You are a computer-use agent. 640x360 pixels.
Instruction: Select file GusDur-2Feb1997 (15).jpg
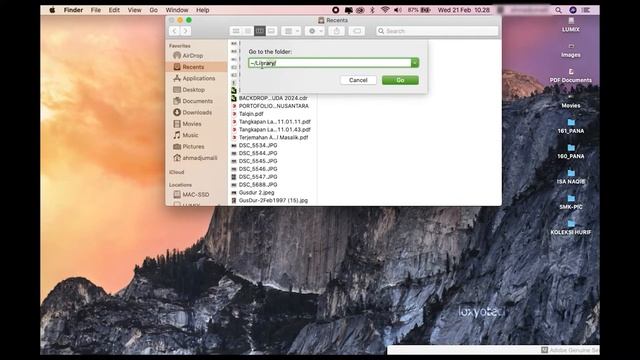[272, 200]
